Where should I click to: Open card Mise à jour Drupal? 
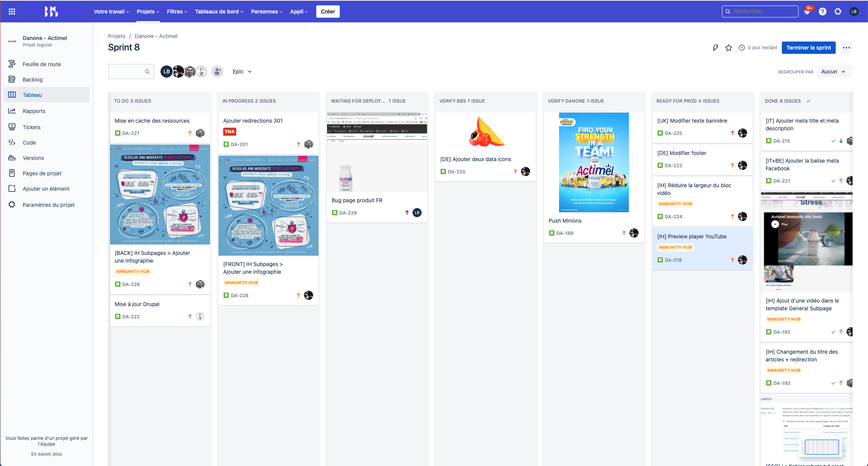160,311
